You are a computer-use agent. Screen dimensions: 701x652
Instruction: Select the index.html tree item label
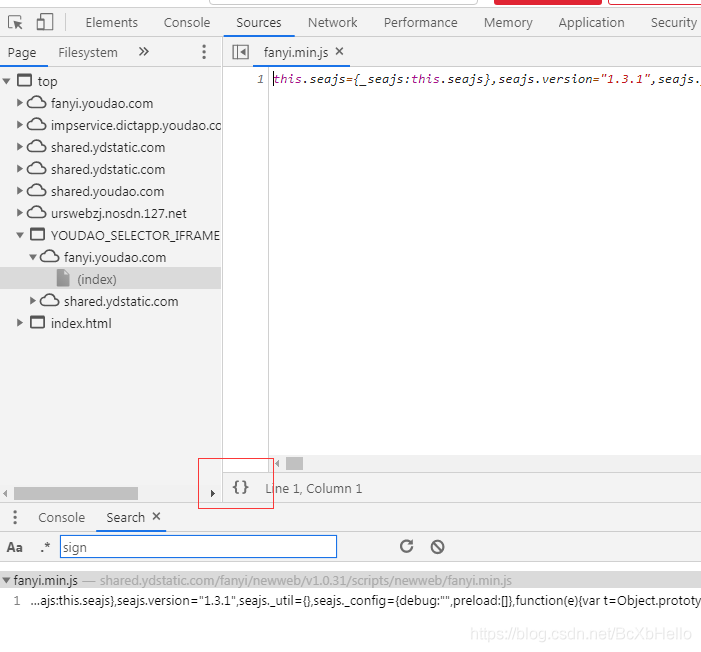click(81, 323)
